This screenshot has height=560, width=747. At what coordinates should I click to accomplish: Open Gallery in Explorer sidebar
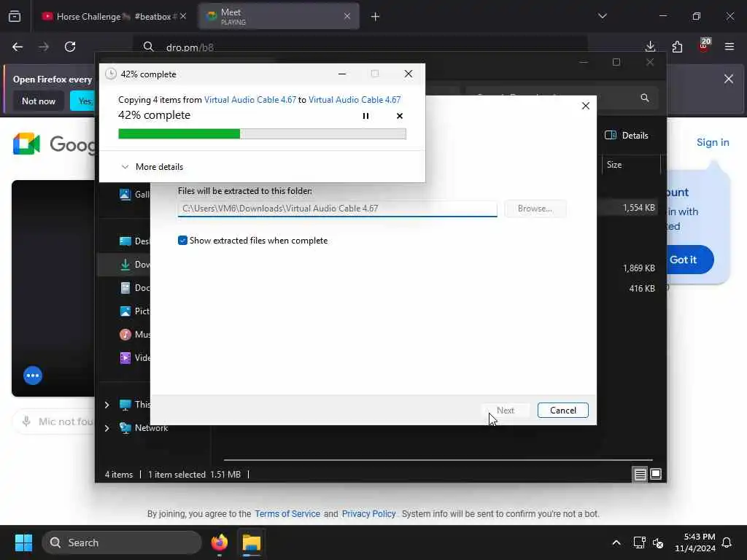(x=134, y=194)
